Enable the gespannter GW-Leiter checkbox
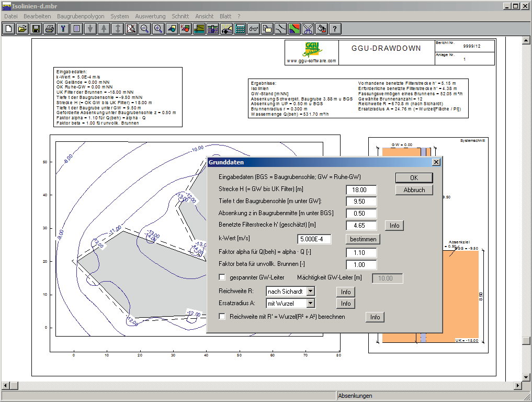Image resolution: width=532 pixels, height=402 pixels. [x=222, y=277]
